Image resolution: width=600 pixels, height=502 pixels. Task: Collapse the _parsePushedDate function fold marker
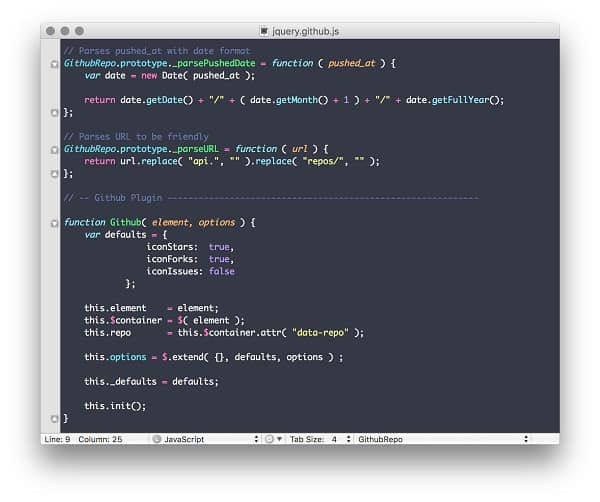pyautogui.click(x=54, y=64)
